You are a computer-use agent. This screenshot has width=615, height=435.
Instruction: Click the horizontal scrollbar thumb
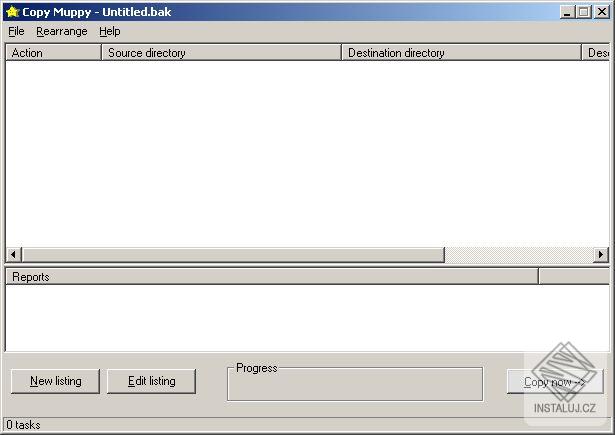tap(233, 255)
